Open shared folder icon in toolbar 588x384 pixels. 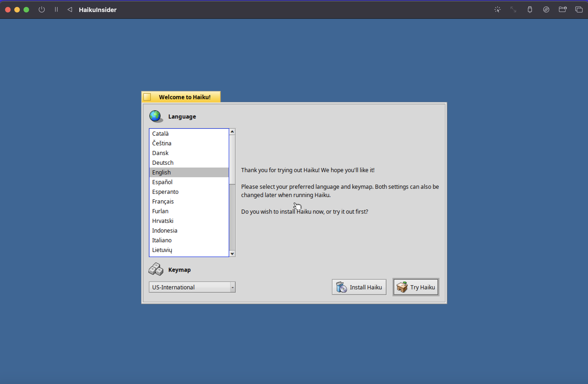tap(563, 10)
